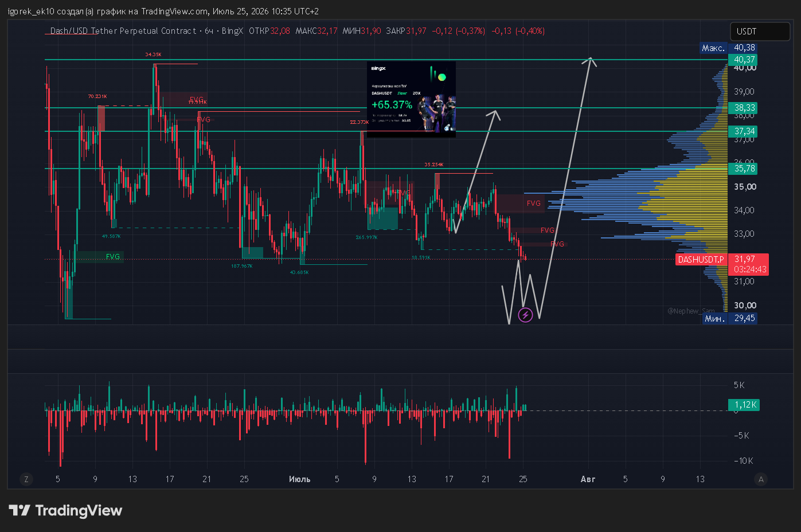Toggle auto scale with the A button
The width and height of the screenshot is (801, 532).
click(x=761, y=479)
